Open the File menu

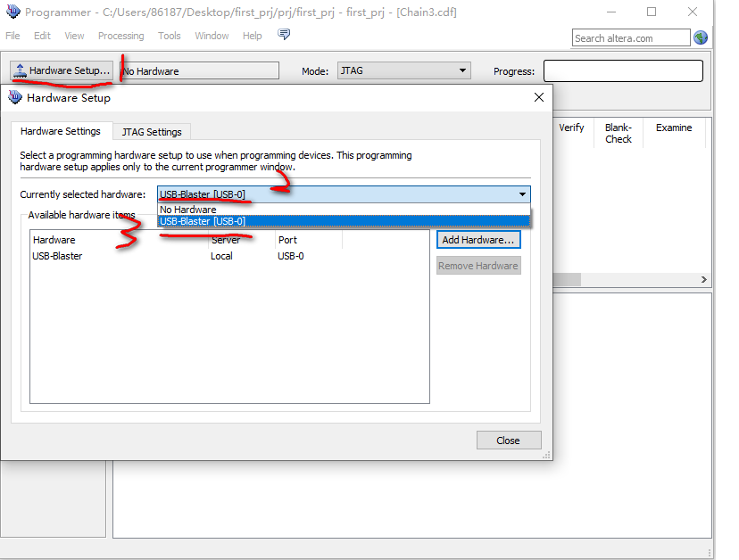(x=12, y=36)
